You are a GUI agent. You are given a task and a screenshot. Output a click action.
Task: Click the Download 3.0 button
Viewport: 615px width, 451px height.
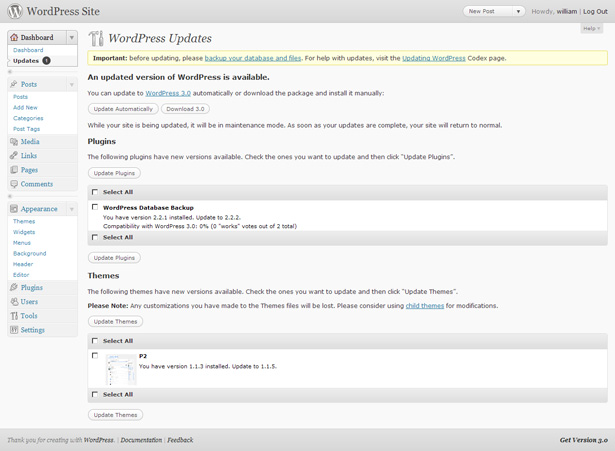[x=185, y=109]
